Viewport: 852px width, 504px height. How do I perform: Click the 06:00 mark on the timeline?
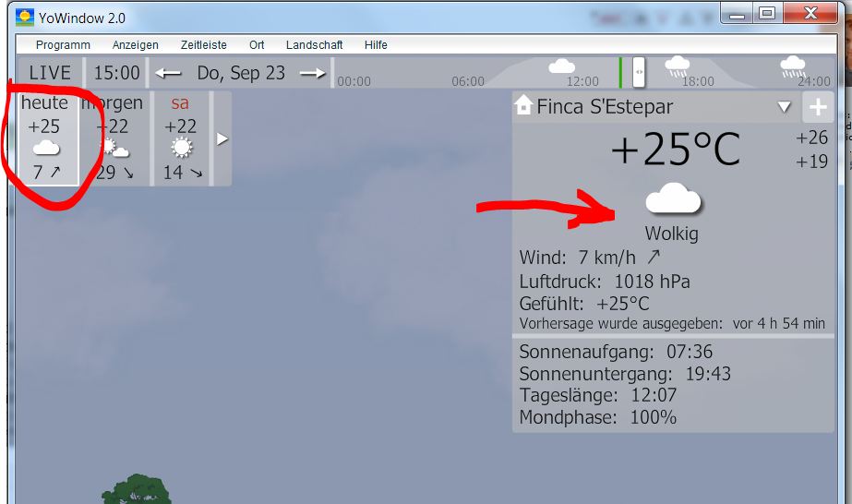point(468,81)
